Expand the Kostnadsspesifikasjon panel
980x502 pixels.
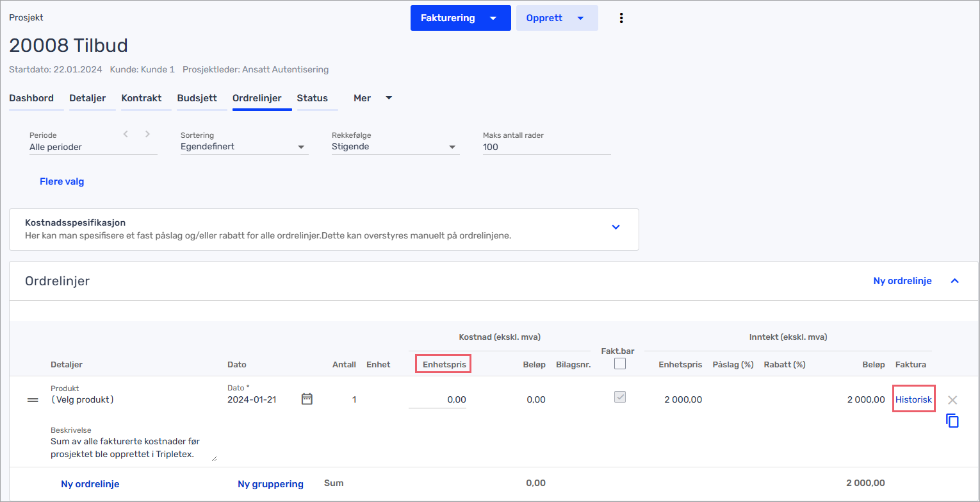point(616,228)
